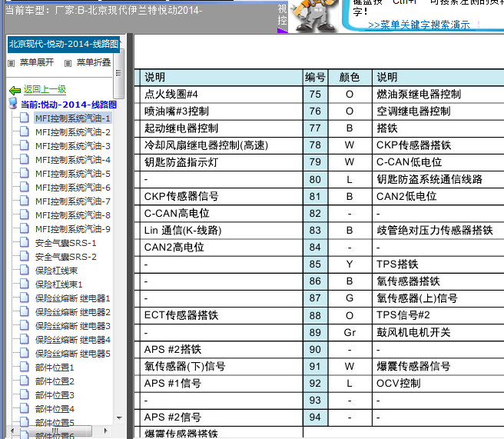Click page icon of MFI控制系统汽油-7
The image size is (504, 439).
point(24,201)
